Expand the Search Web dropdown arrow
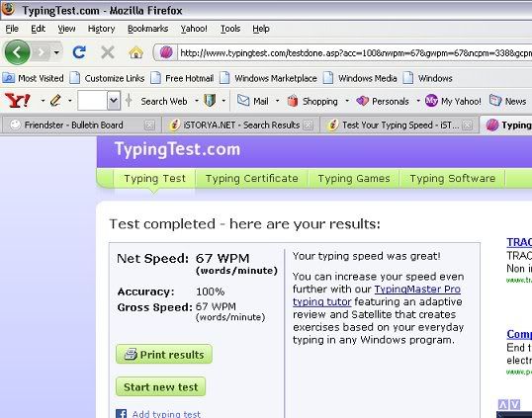 pos(197,101)
